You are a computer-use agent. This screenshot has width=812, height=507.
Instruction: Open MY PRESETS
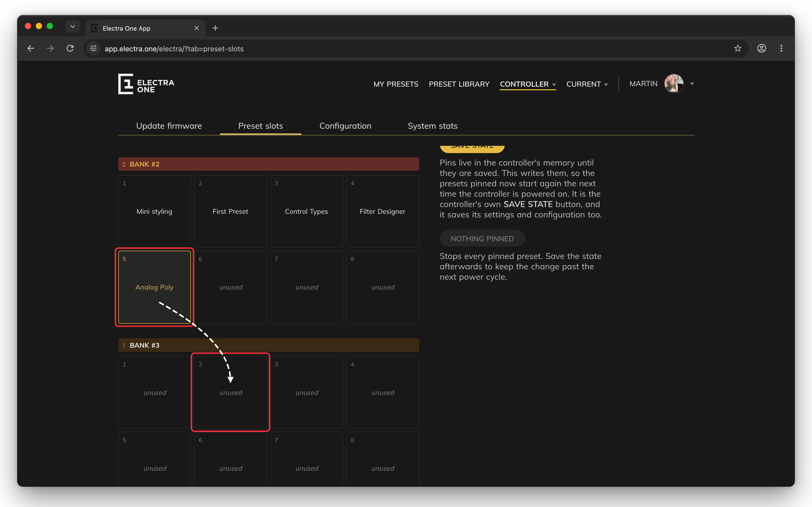pos(396,84)
